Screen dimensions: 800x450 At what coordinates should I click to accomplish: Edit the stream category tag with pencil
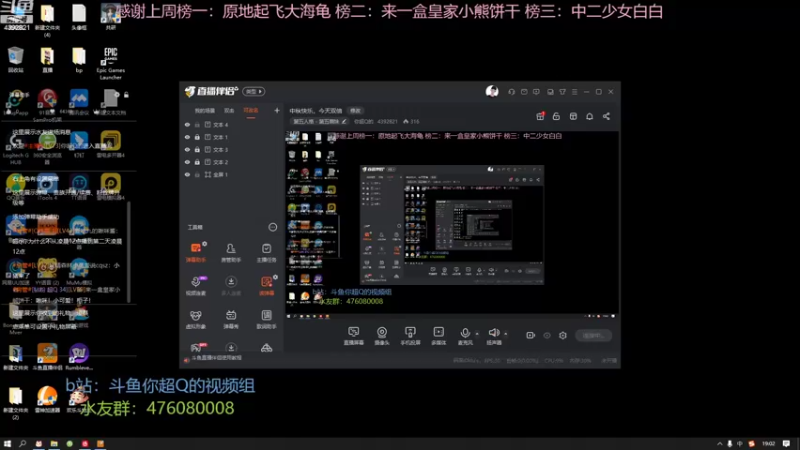(x=344, y=121)
